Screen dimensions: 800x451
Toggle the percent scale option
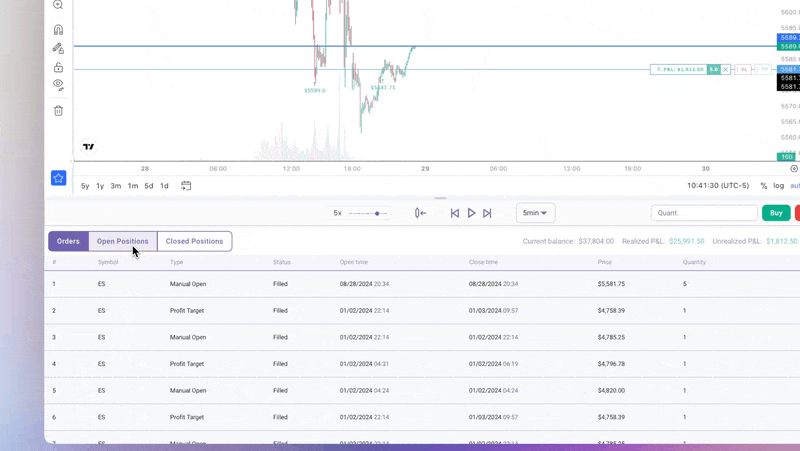[x=764, y=186]
